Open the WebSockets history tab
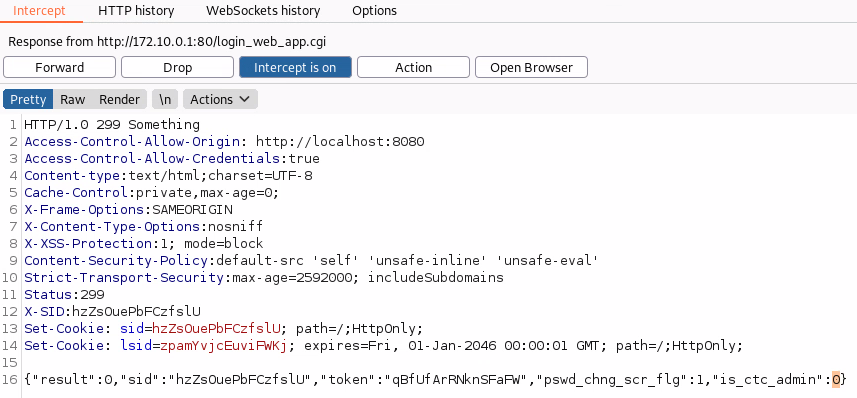Screen dimensions: 857x398 (x=263, y=10)
